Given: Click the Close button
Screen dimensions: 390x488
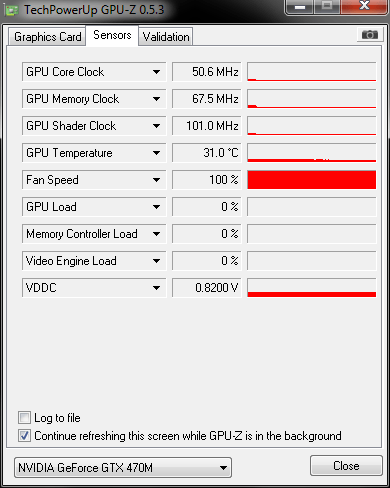Looking at the screenshot, I should pyautogui.click(x=346, y=466).
